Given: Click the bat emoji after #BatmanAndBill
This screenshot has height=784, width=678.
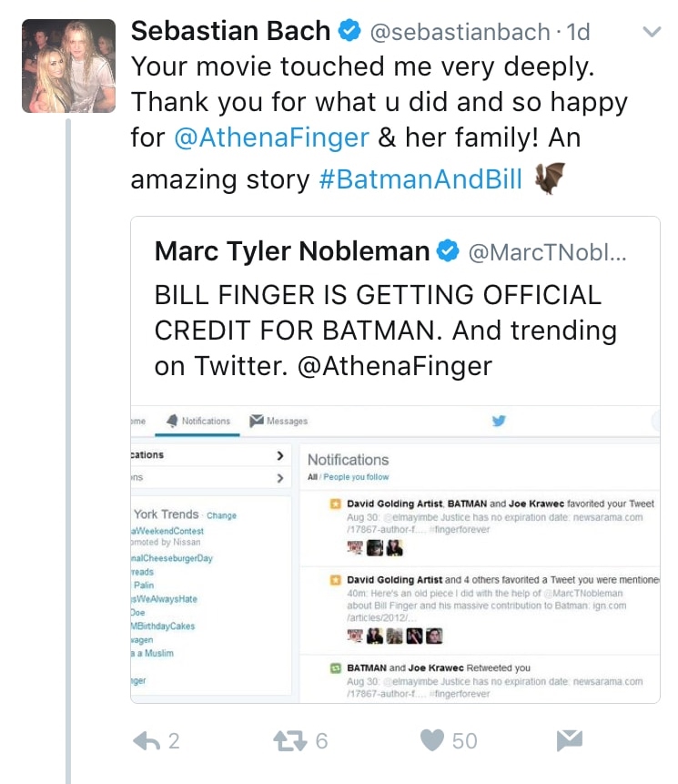Looking at the screenshot, I should (x=549, y=178).
